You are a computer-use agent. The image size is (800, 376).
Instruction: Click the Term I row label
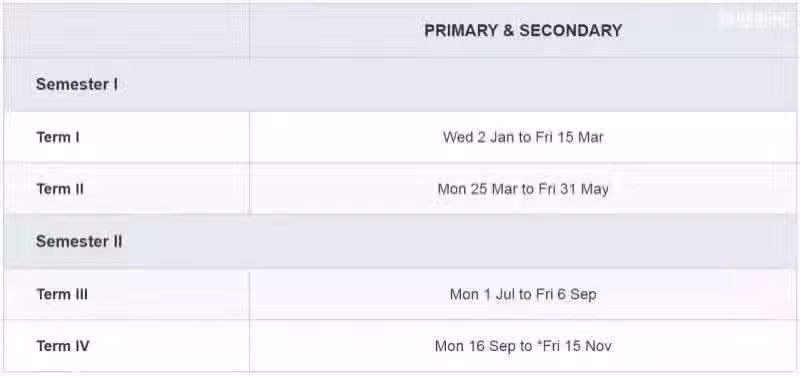point(58,138)
